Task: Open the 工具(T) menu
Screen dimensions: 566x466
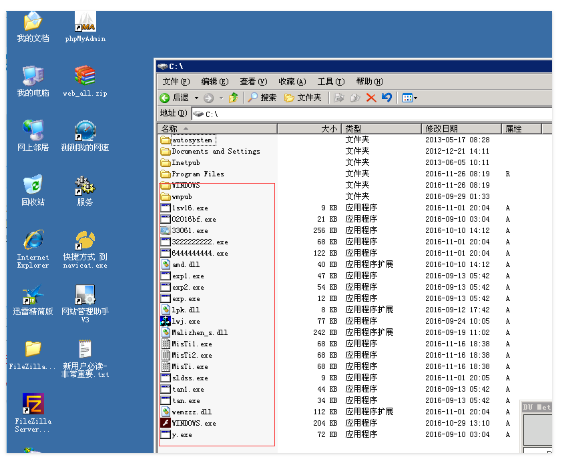Action: [x=331, y=82]
